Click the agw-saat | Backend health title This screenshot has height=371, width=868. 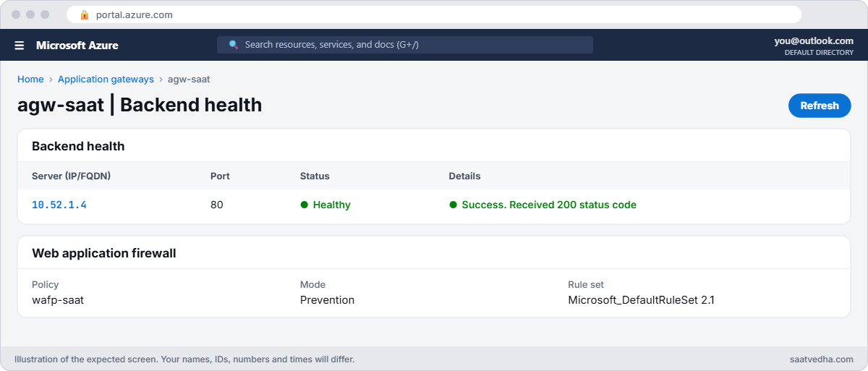[x=140, y=105]
